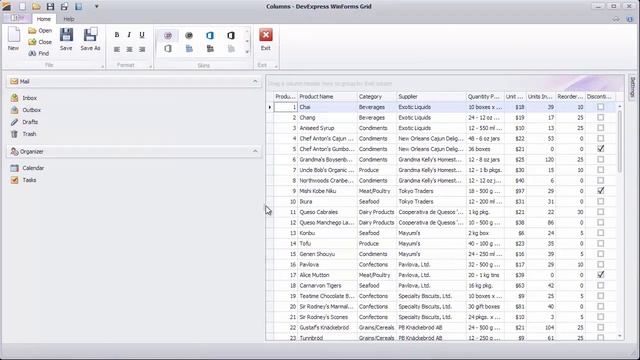Screen dimensions: 640x360
Task: Select the gray Office skin in second row
Action: coord(168,49)
